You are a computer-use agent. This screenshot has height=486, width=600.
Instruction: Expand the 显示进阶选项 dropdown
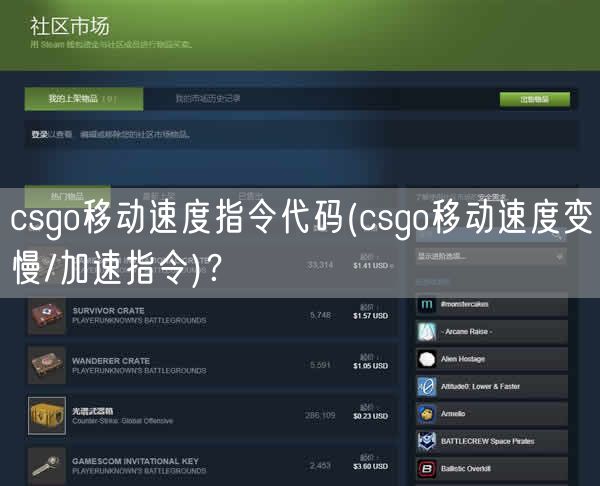click(x=491, y=256)
